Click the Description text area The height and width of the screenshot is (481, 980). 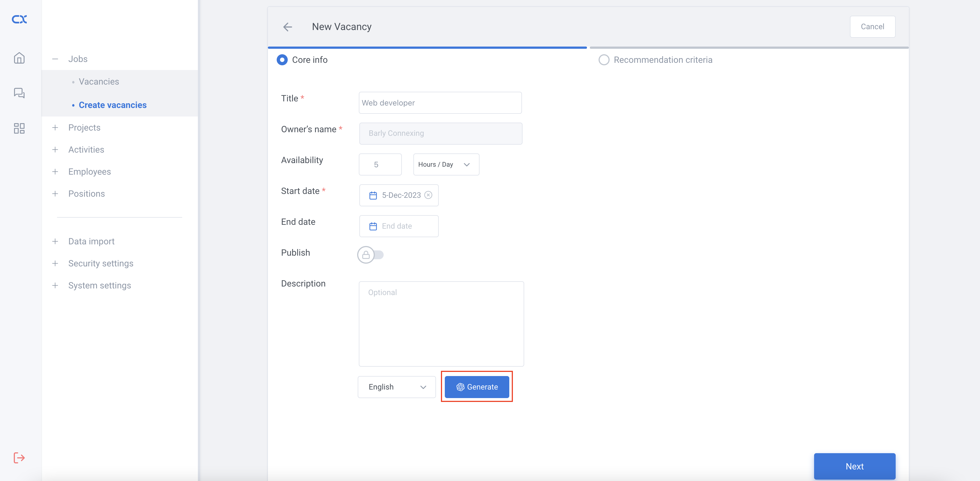coord(441,324)
